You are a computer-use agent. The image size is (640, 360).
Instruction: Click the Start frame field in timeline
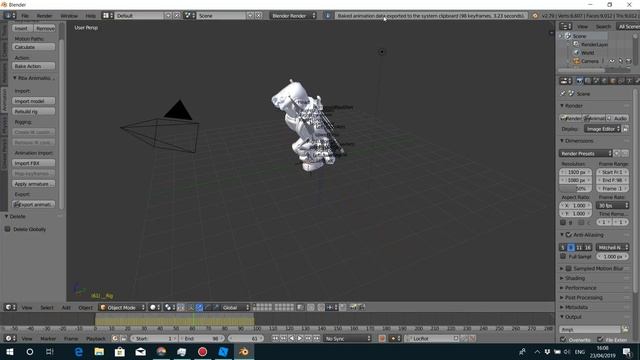[154, 338]
